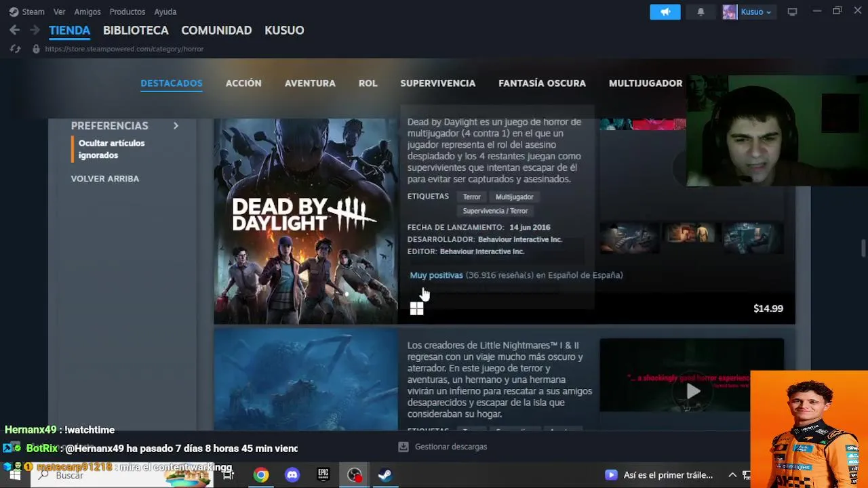The height and width of the screenshot is (488, 868).
Task: Click the Multijugador tag
Action: 514,197
